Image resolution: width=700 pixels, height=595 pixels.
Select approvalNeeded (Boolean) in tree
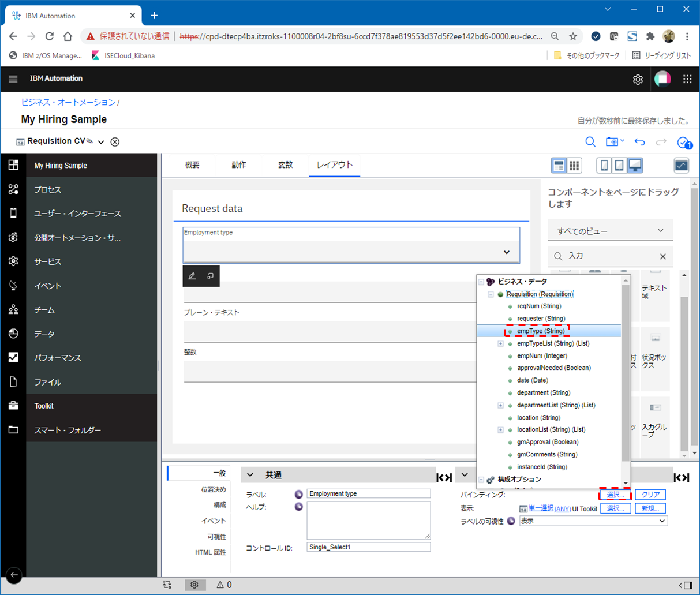pyautogui.click(x=553, y=368)
